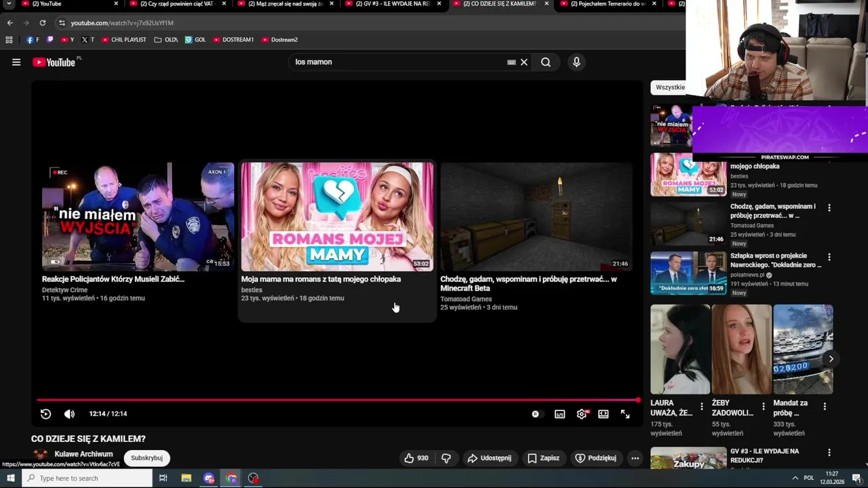The height and width of the screenshot is (488, 868).
Task: Open Windows Start menu
Action: pyautogui.click(x=10, y=479)
